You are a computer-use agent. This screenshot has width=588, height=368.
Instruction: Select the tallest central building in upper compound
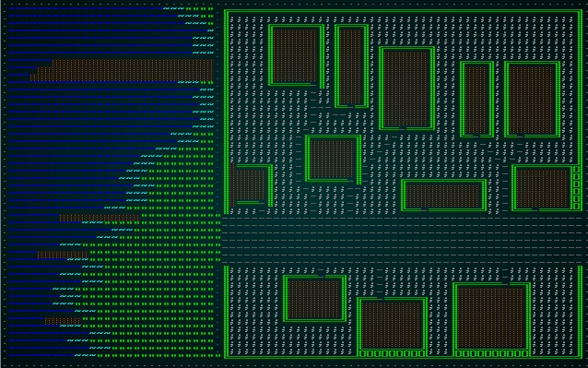[x=406, y=89]
